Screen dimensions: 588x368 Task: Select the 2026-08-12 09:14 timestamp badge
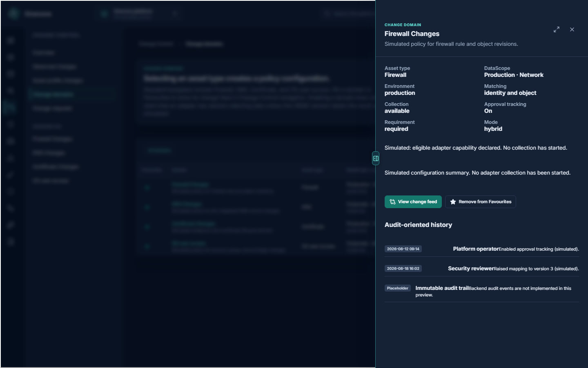click(x=403, y=249)
